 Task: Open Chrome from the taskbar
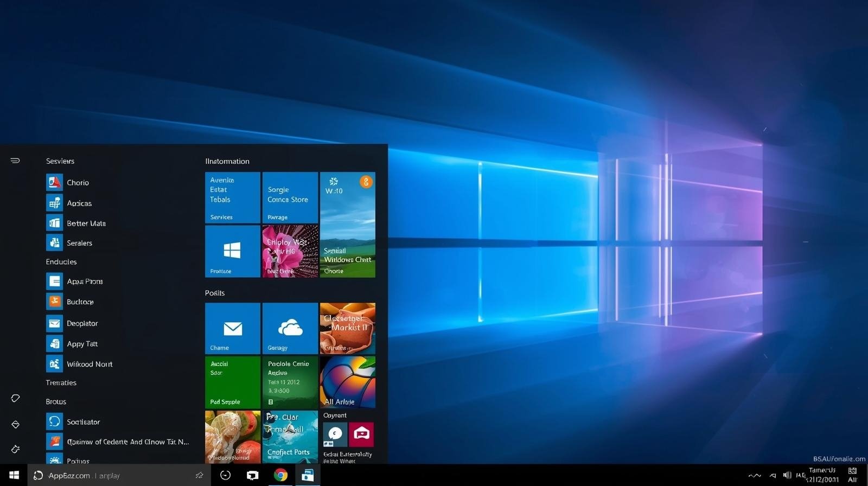click(x=280, y=475)
